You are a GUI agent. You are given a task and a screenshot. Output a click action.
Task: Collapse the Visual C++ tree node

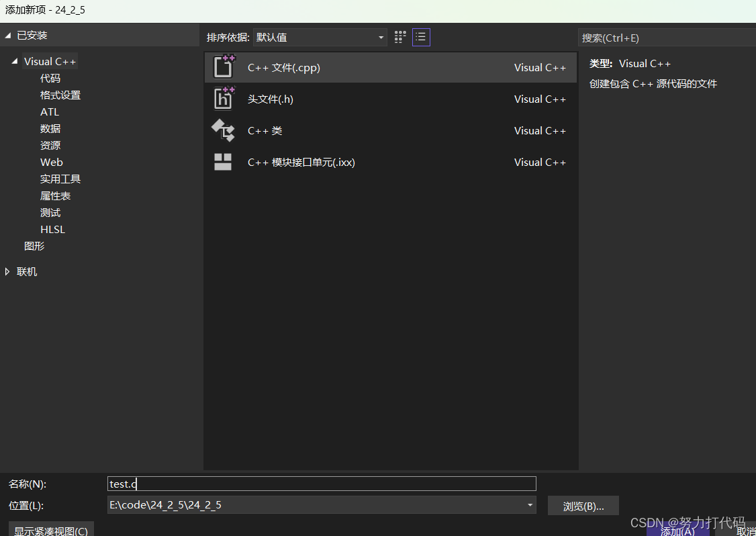15,60
